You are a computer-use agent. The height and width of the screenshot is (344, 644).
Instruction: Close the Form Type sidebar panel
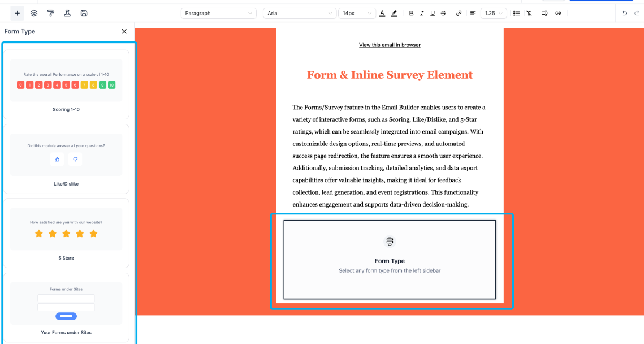pyautogui.click(x=124, y=32)
